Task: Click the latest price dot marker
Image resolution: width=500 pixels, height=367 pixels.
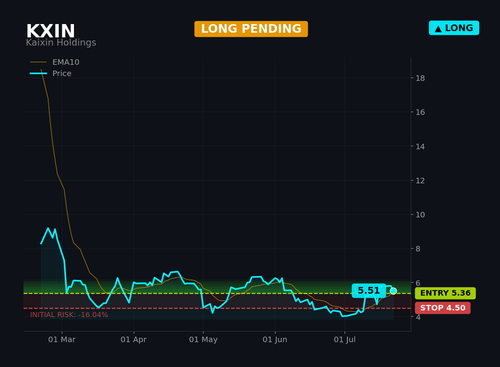Action: (x=393, y=291)
